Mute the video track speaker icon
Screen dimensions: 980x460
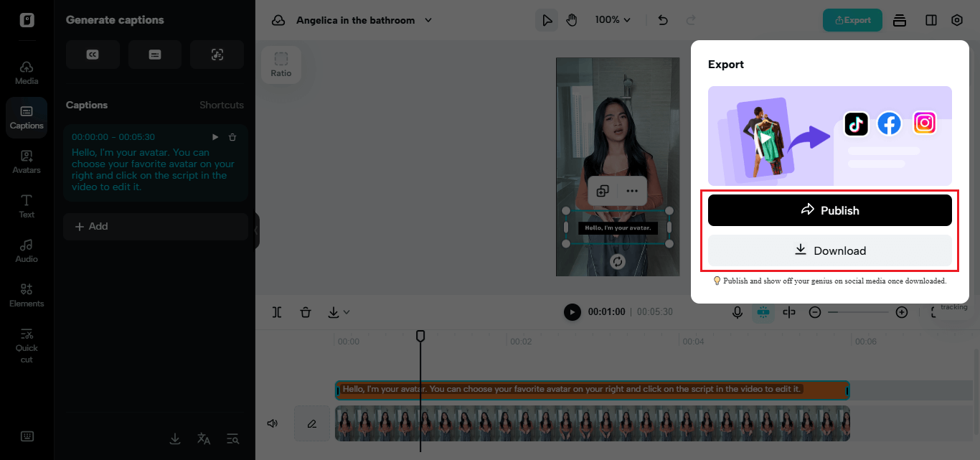273,423
